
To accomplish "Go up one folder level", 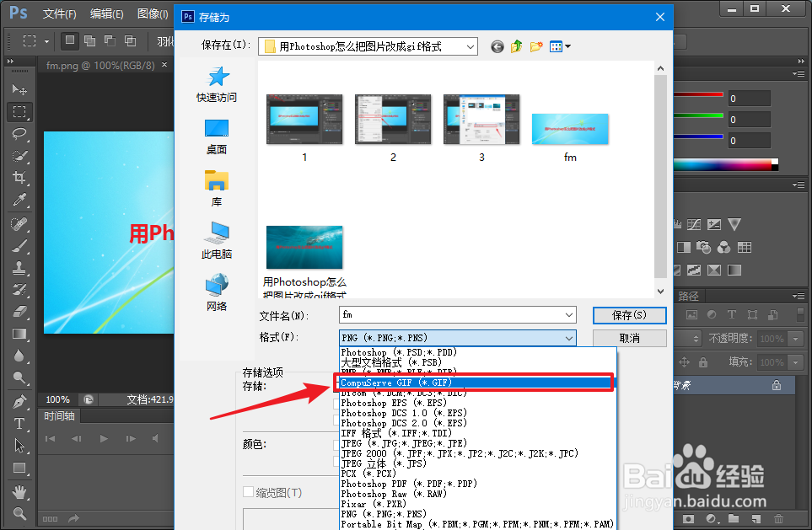I will pyautogui.click(x=516, y=46).
